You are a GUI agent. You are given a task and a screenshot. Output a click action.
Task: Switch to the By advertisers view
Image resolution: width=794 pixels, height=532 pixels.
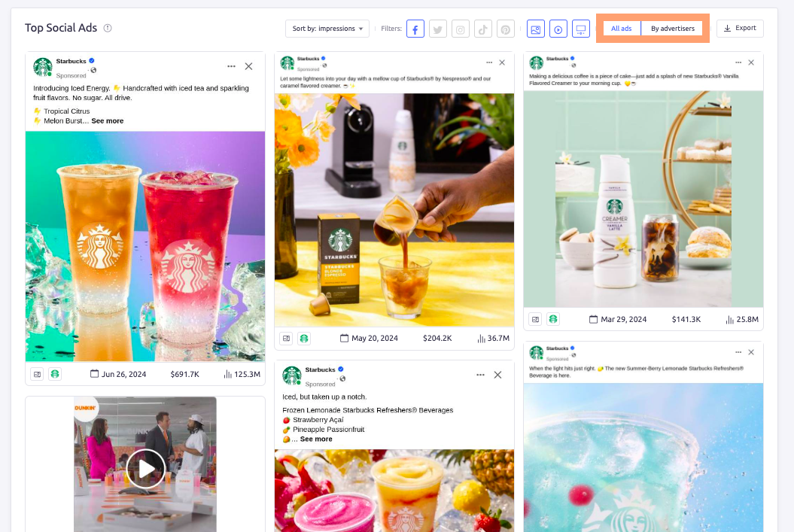[x=671, y=28]
